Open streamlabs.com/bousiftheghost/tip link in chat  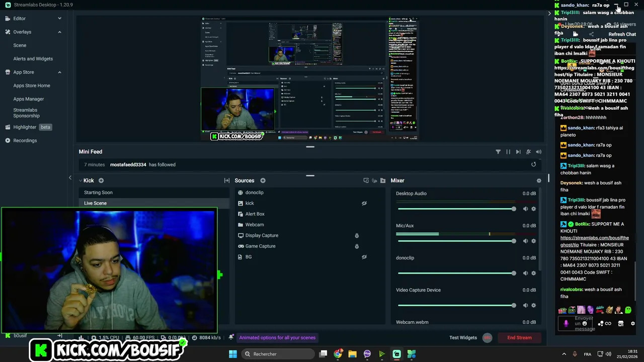(594, 241)
